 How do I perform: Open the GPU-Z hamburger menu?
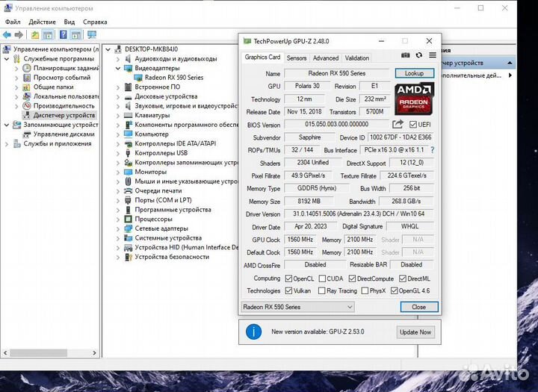pos(433,55)
